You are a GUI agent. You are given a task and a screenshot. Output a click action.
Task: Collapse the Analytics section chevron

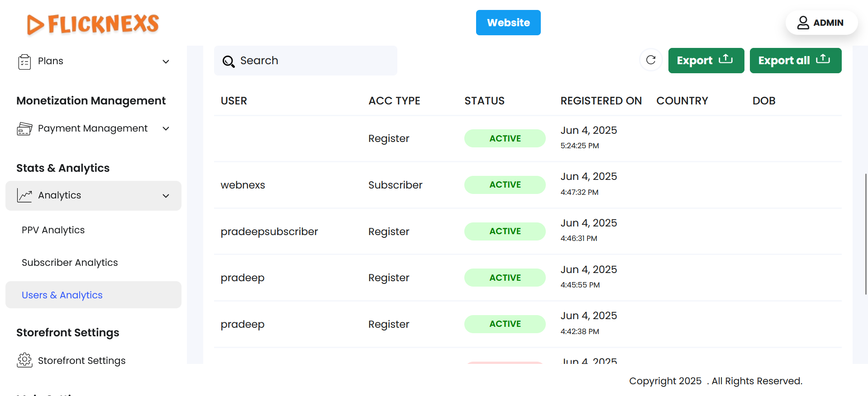166,196
